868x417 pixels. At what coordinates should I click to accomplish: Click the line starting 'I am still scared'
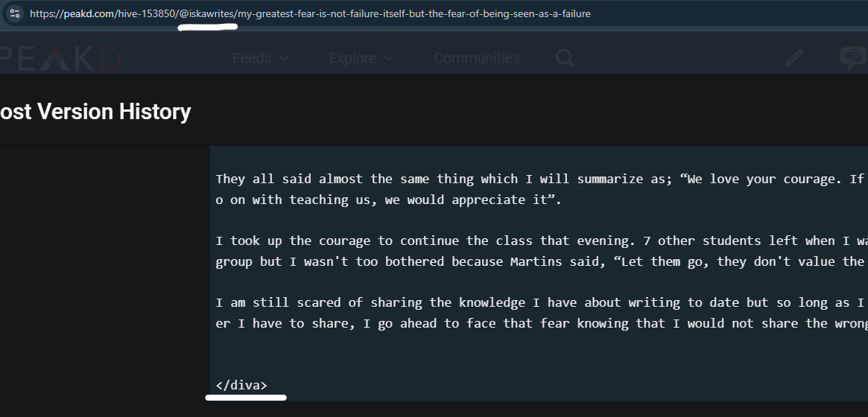542,303
